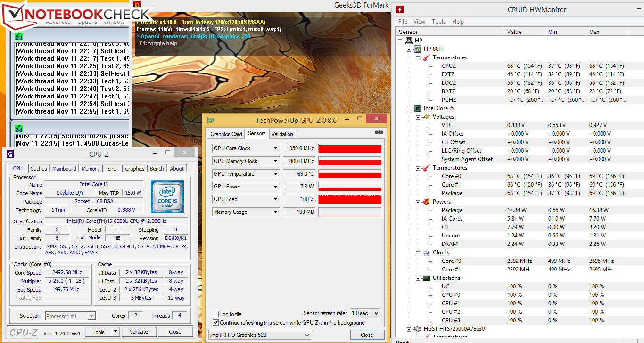Collapse the Voltages section expander
Viewport: 644px width, 343px height.
click(417, 117)
